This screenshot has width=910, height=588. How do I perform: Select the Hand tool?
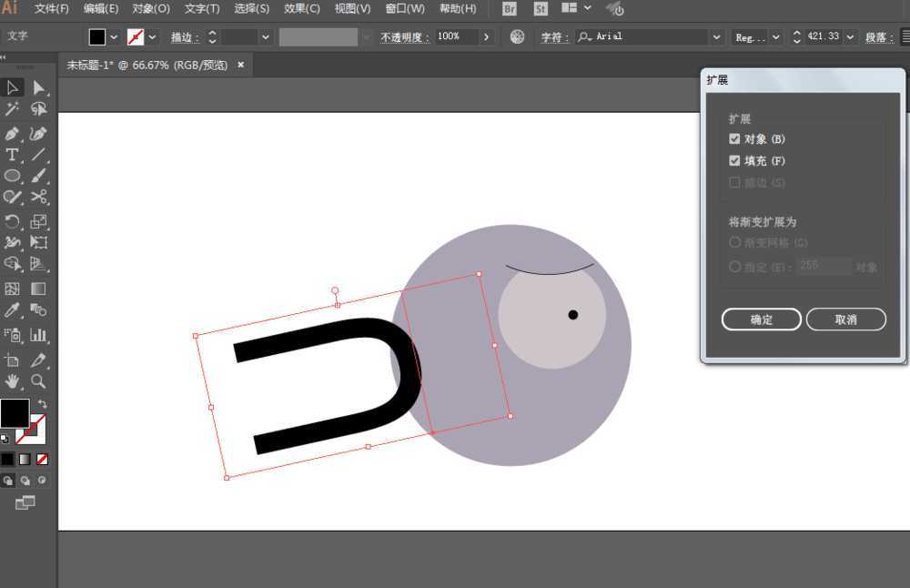12,380
